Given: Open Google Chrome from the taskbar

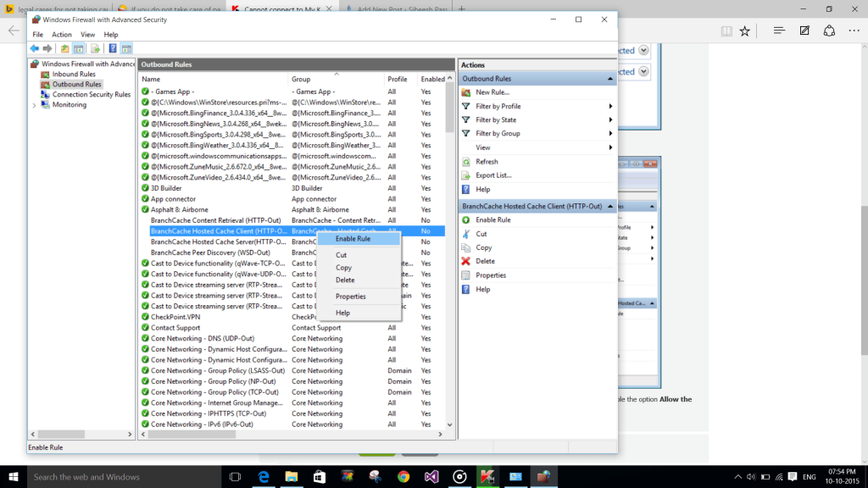Looking at the screenshot, I should [403, 477].
